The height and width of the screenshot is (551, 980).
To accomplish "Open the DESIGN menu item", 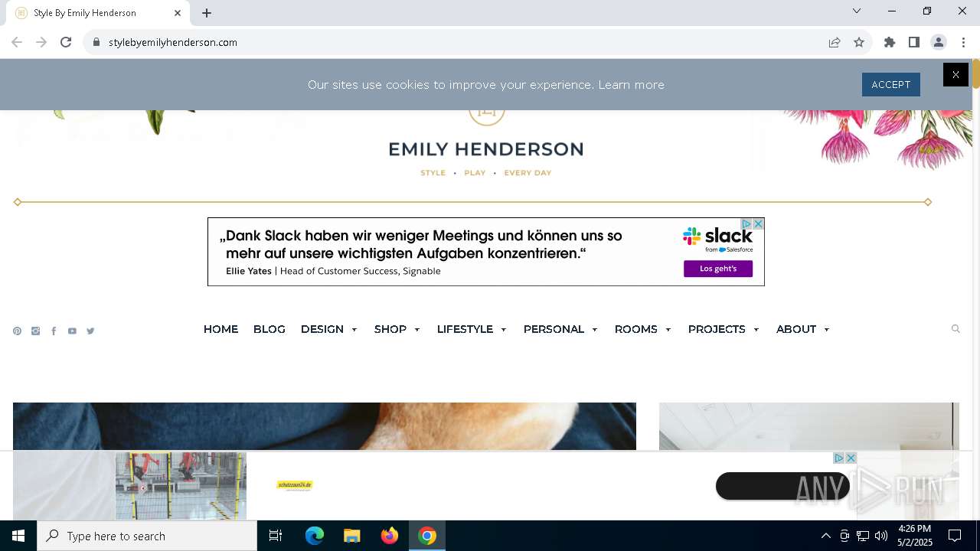I will 322,329.
